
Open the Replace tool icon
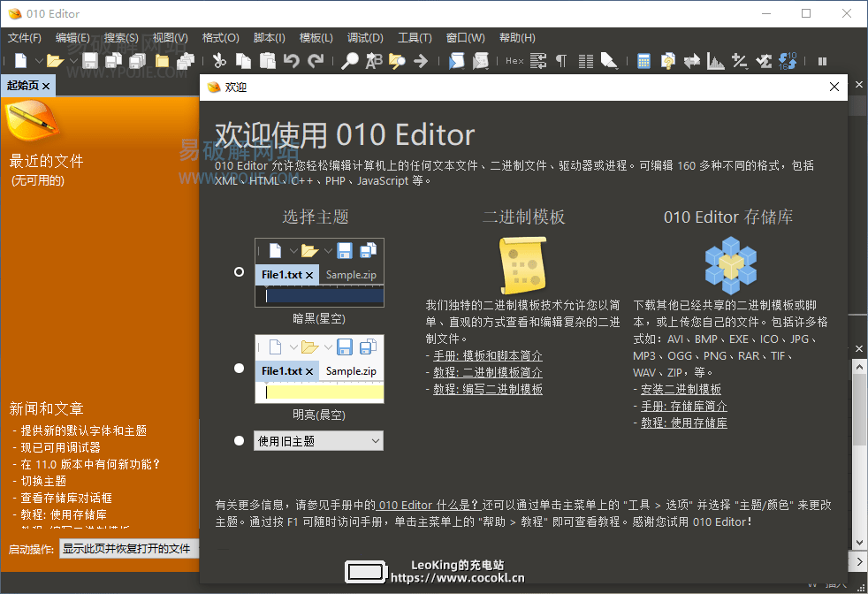[x=374, y=60]
